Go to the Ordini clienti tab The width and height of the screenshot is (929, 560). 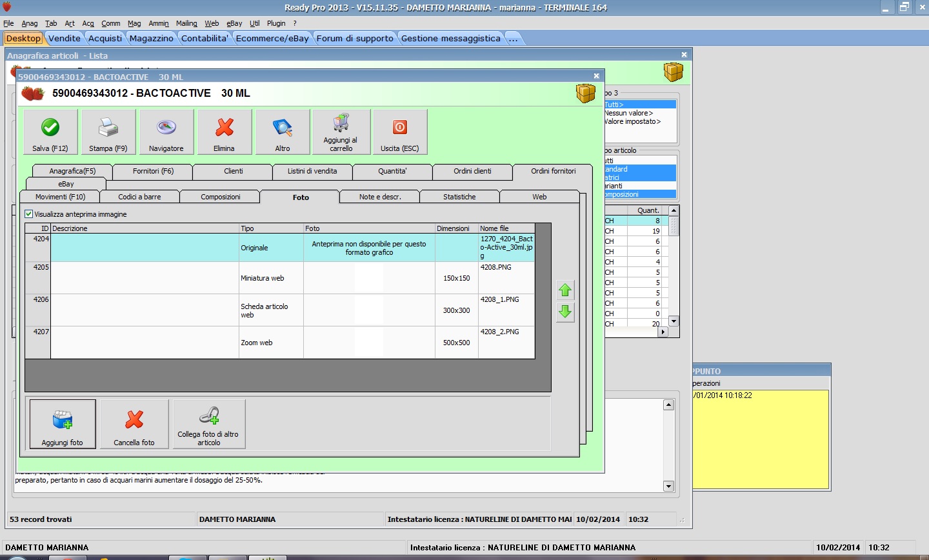click(x=472, y=171)
